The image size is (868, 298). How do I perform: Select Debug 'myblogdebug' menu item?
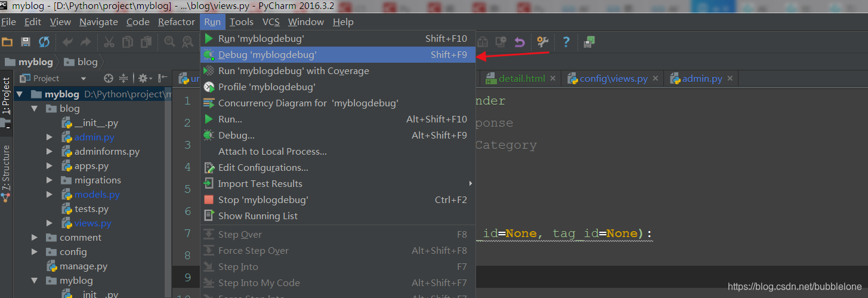coord(338,54)
